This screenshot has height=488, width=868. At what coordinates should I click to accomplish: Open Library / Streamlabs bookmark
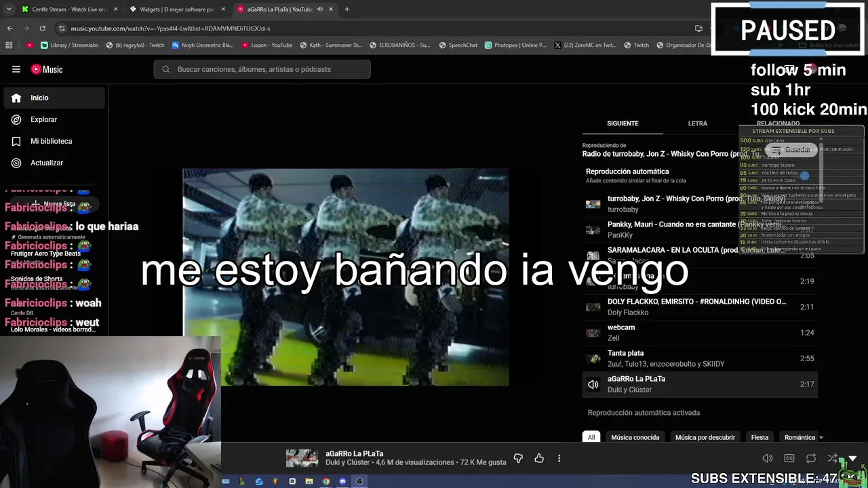69,45
